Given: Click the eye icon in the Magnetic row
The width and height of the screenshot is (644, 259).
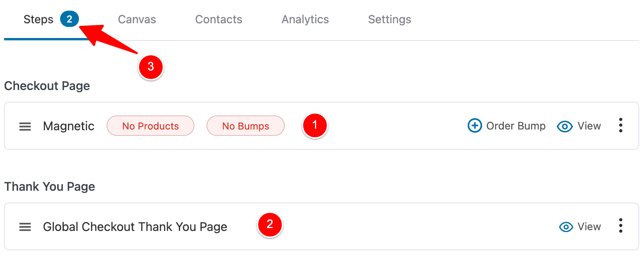Looking at the screenshot, I should coord(565,127).
